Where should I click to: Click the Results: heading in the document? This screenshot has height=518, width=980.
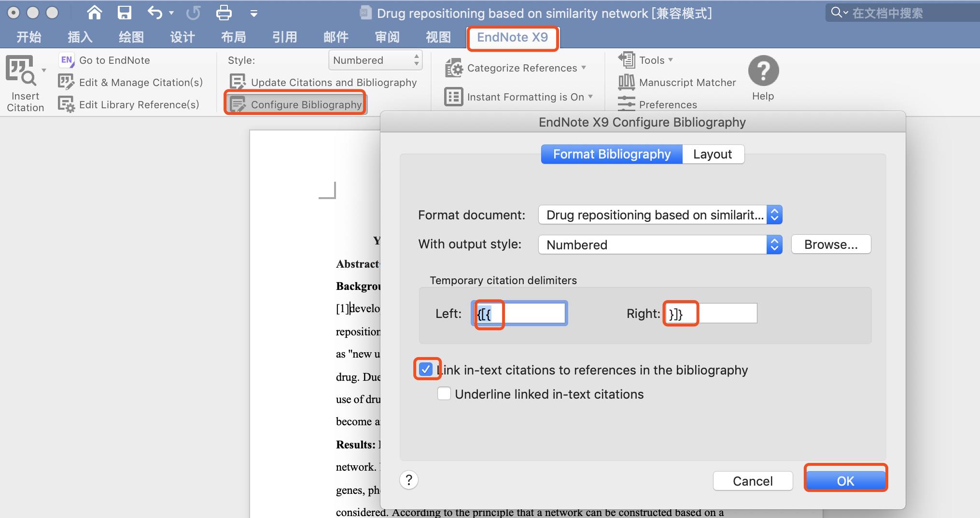coord(356,445)
